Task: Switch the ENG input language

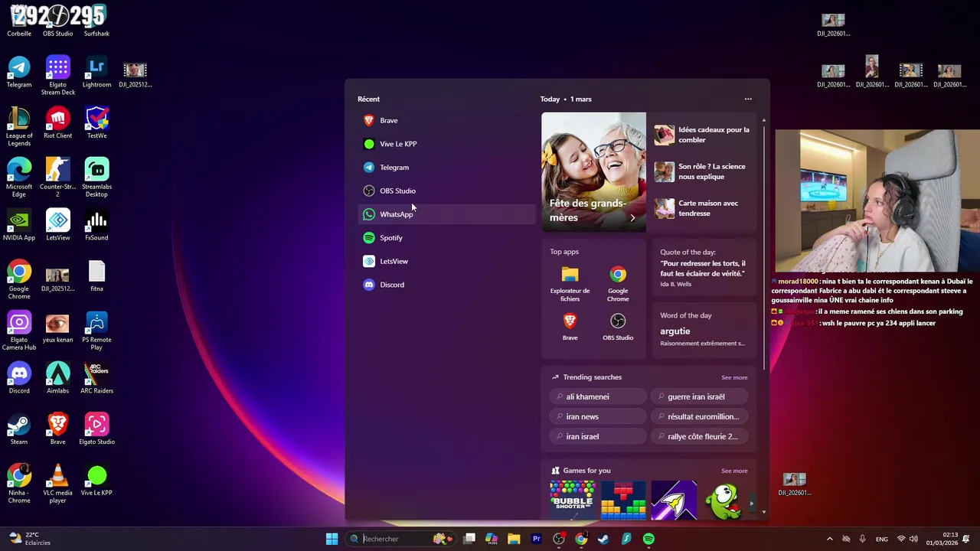Action: 882,539
